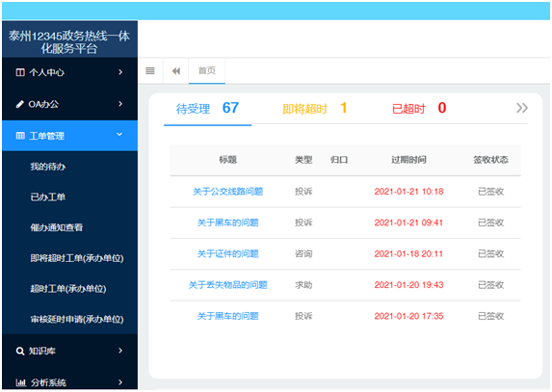This screenshot has height=392, width=552.
Task: Collapse the 工单管理 menu chevron
Action: [119, 135]
